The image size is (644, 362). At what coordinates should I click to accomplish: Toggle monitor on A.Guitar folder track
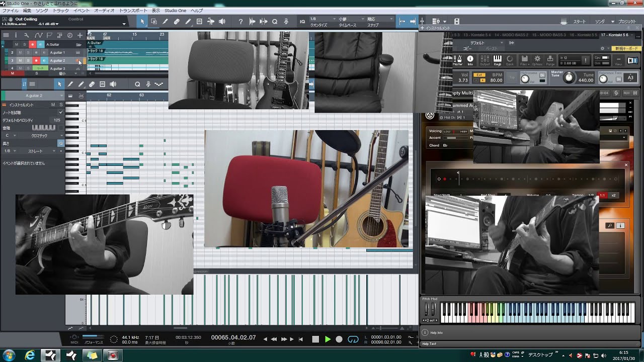tap(41, 44)
